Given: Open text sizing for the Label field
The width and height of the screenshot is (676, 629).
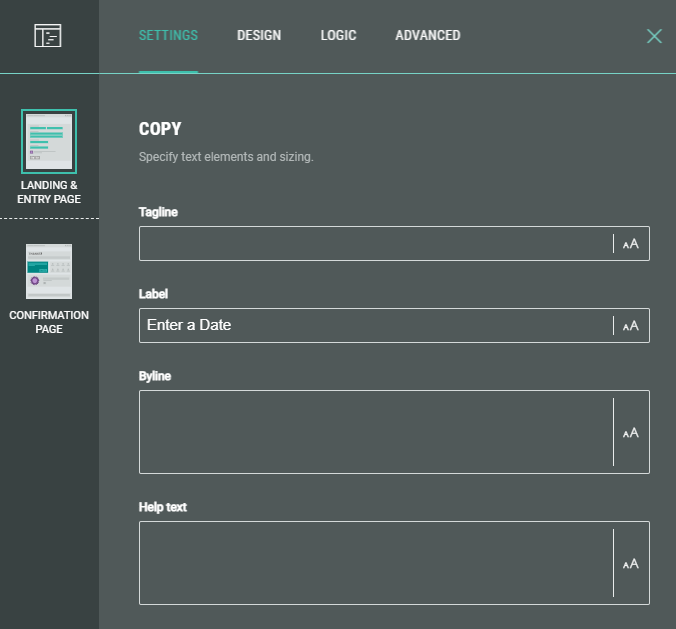Looking at the screenshot, I should point(631,325).
